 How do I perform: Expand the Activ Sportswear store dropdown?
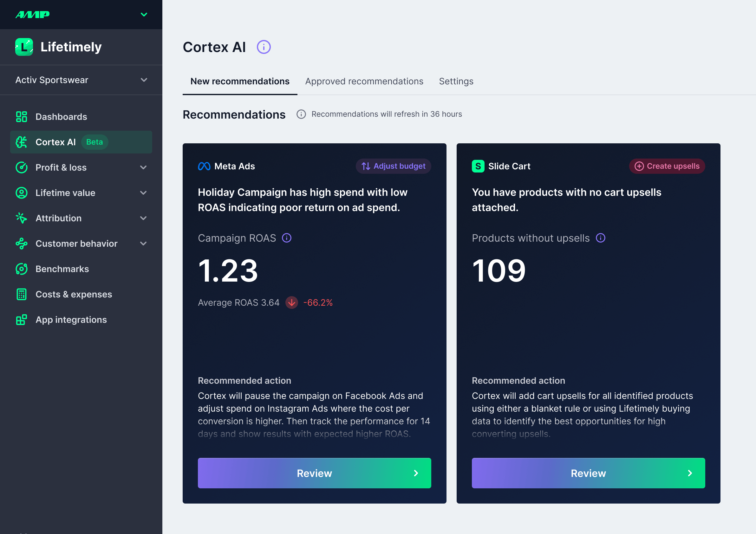pos(144,80)
